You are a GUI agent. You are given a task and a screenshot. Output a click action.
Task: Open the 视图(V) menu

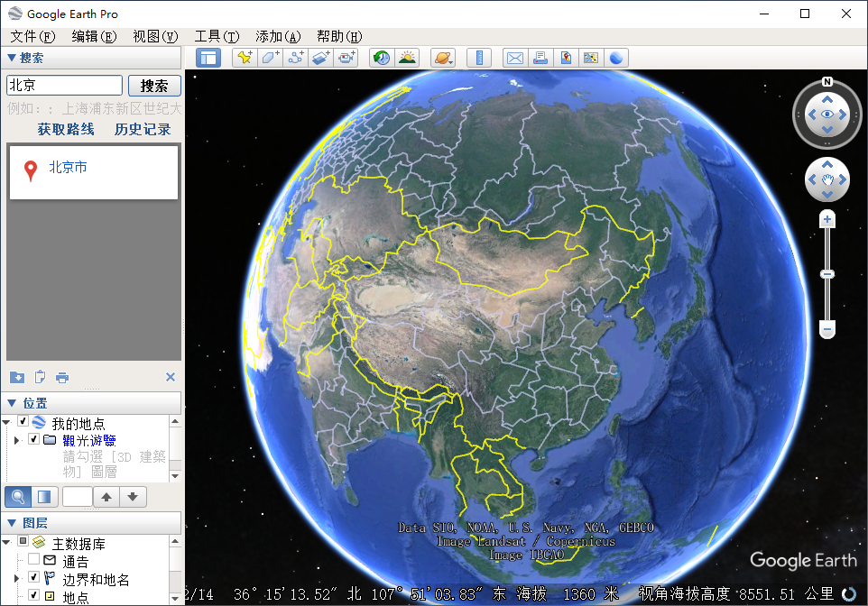coord(155,37)
